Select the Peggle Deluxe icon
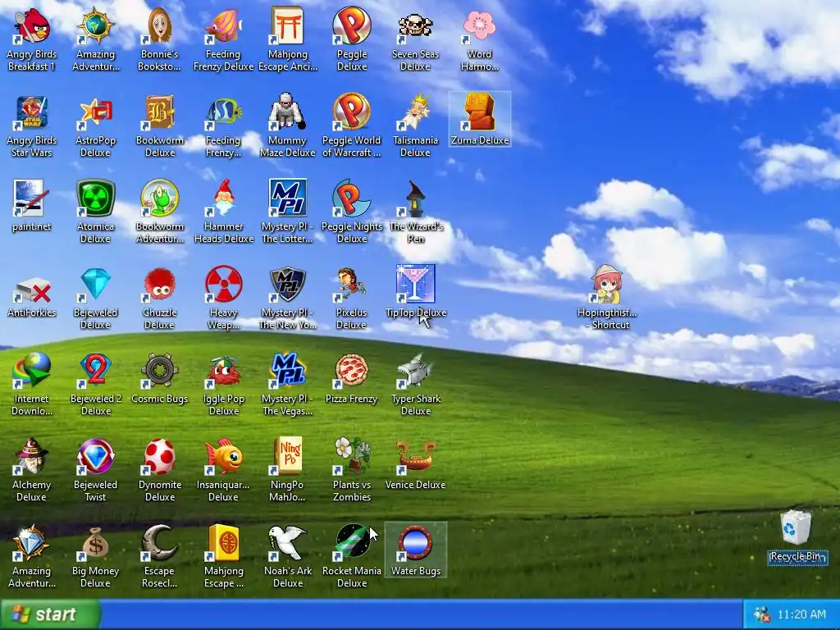 point(351,26)
